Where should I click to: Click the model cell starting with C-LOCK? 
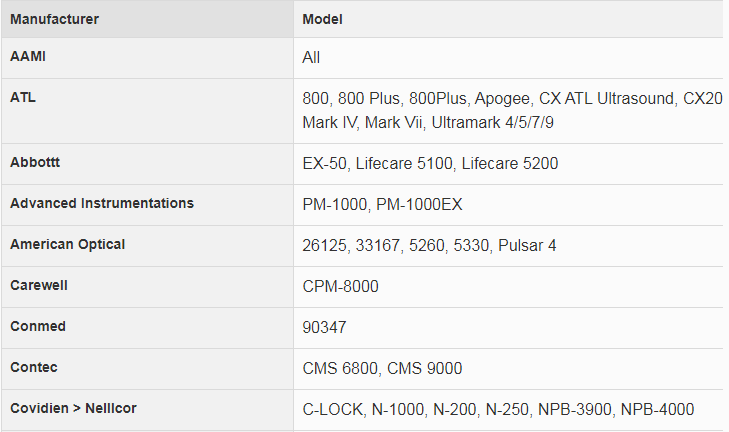pyautogui.click(x=497, y=410)
